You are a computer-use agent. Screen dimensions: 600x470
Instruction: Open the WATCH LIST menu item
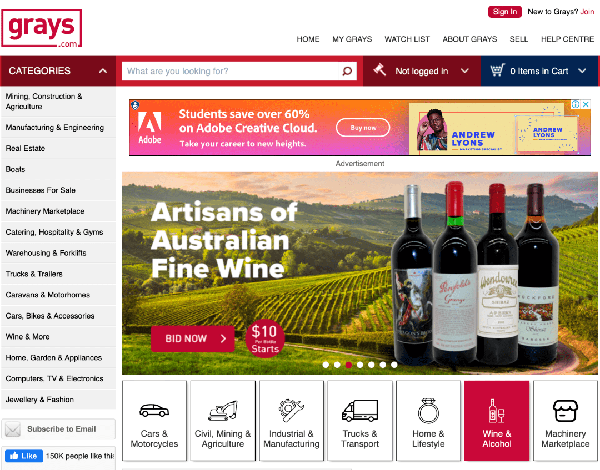coord(407,39)
